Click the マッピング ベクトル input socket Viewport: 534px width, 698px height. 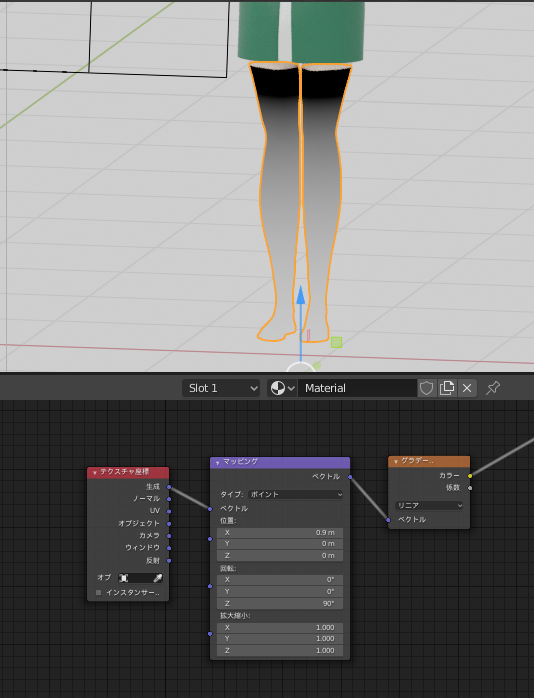tap(210, 509)
